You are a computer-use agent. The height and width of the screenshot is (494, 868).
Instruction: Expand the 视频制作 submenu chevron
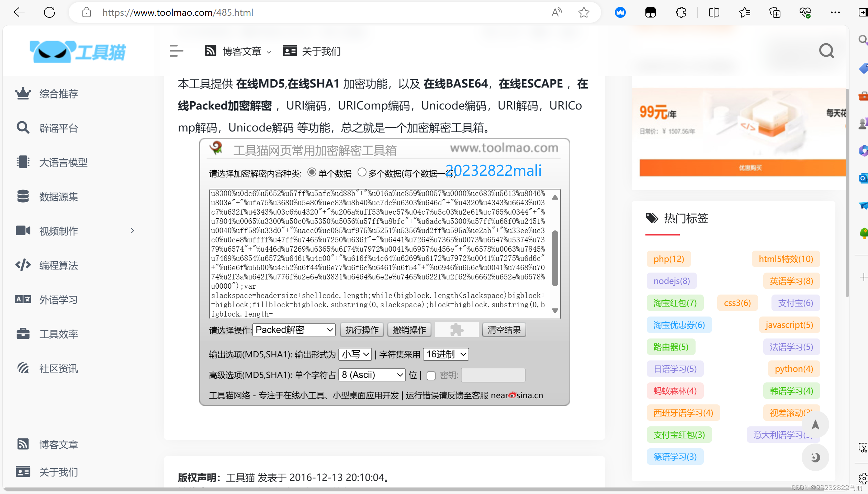(133, 231)
